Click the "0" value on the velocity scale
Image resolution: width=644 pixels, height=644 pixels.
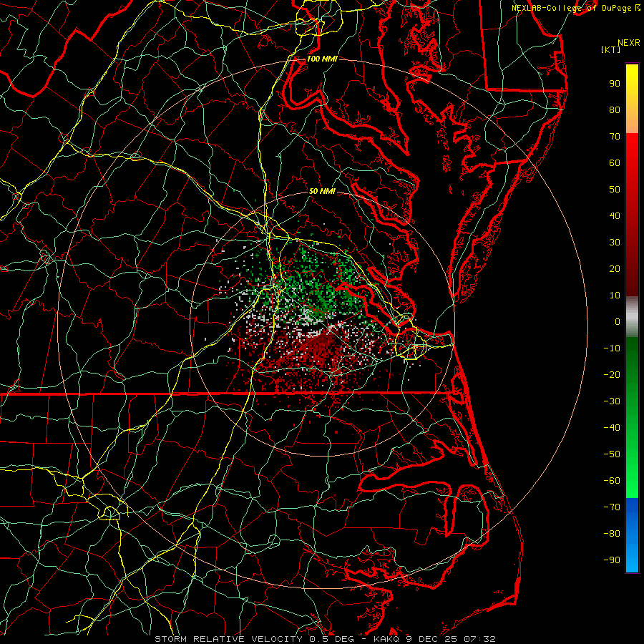click(x=618, y=322)
